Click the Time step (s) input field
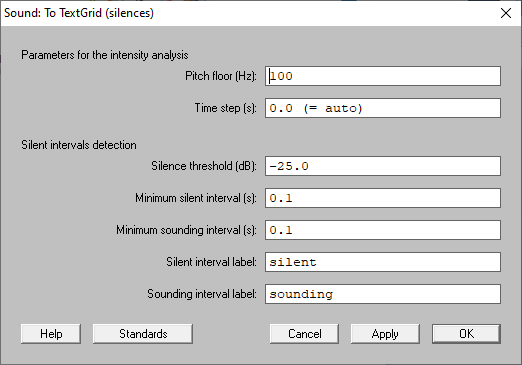The image size is (522, 365). 383,108
